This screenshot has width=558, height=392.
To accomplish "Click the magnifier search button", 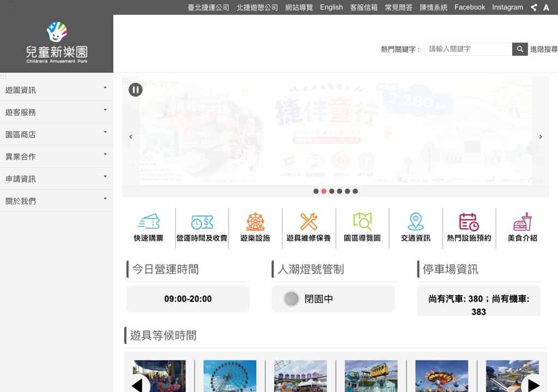I will [x=520, y=49].
